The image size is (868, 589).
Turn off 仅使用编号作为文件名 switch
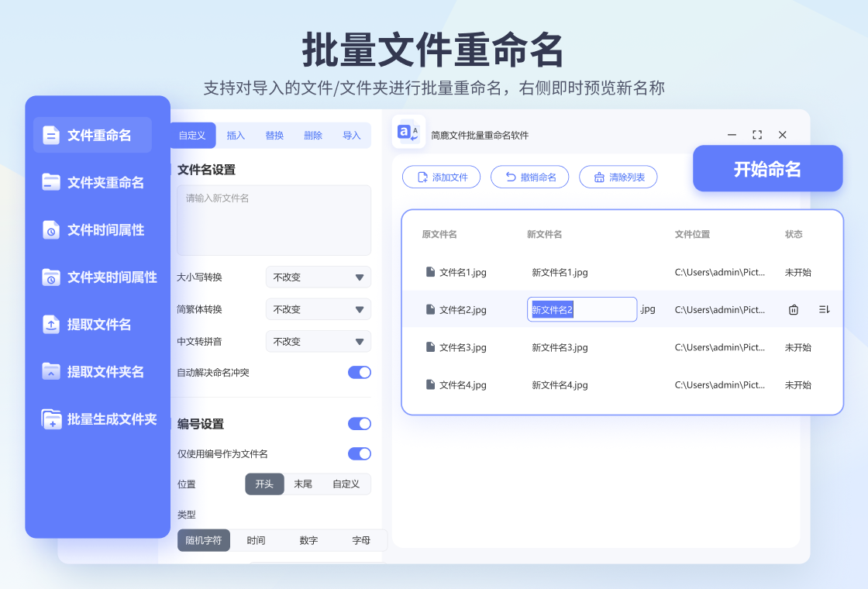(x=360, y=454)
